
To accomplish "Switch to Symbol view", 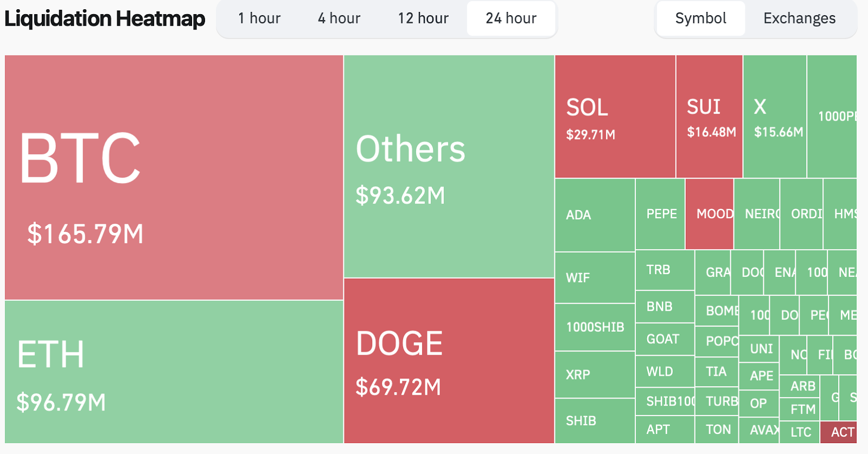I will tap(700, 18).
